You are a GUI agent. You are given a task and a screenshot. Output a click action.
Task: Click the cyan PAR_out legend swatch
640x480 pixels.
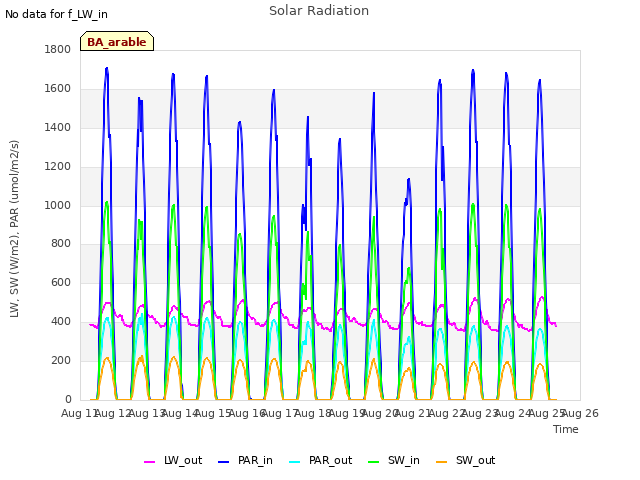(x=295, y=462)
